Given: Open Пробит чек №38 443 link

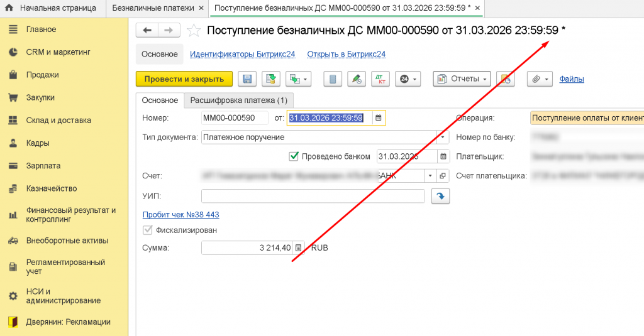Looking at the screenshot, I should pos(180,215).
